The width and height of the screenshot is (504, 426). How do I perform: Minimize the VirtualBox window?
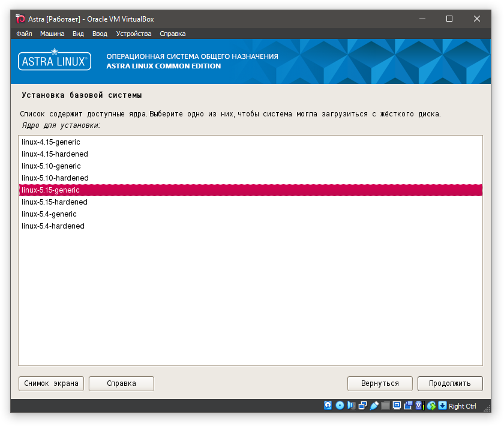point(422,19)
